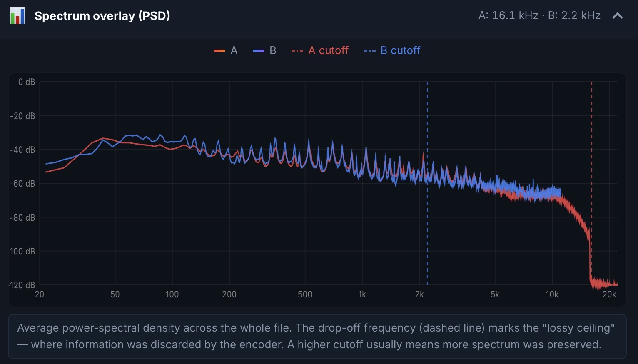The width and height of the screenshot is (638, 364).
Task: Click the -120 dB y-axis label
Action: click(x=22, y=285)
